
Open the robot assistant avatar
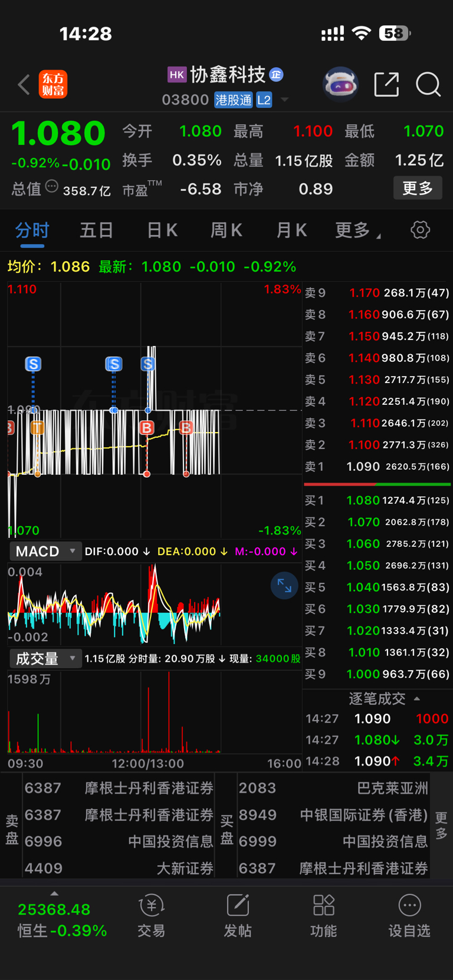pos(341,84)
